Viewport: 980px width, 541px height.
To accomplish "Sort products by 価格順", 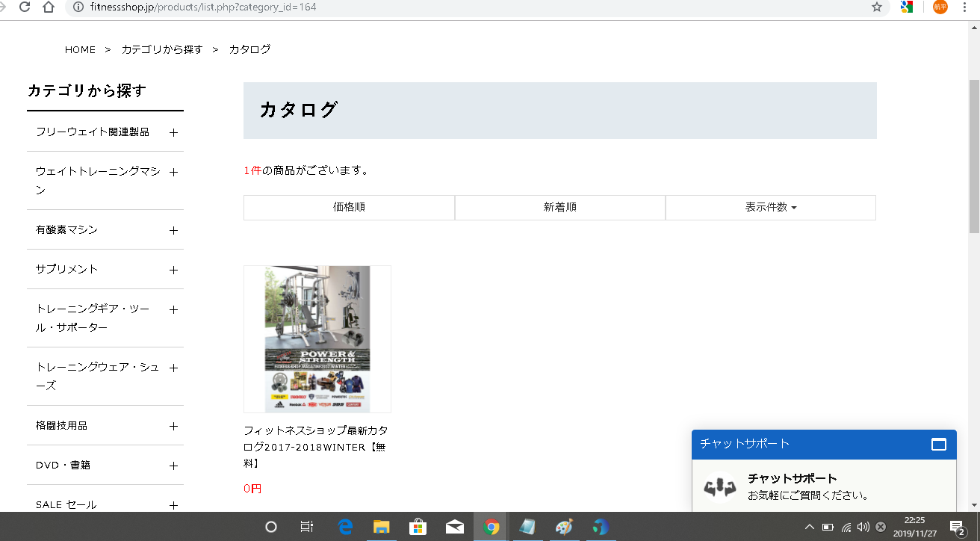I will click(349, 208).
